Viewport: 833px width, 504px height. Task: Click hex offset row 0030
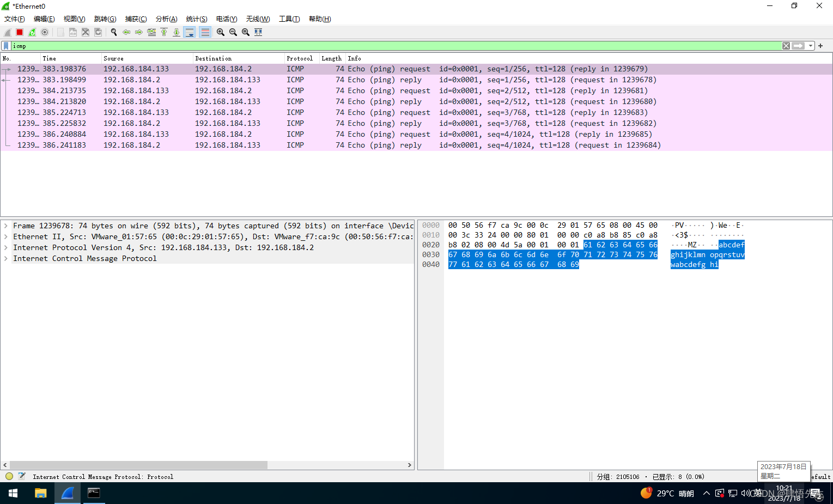(x=431, y=254)
